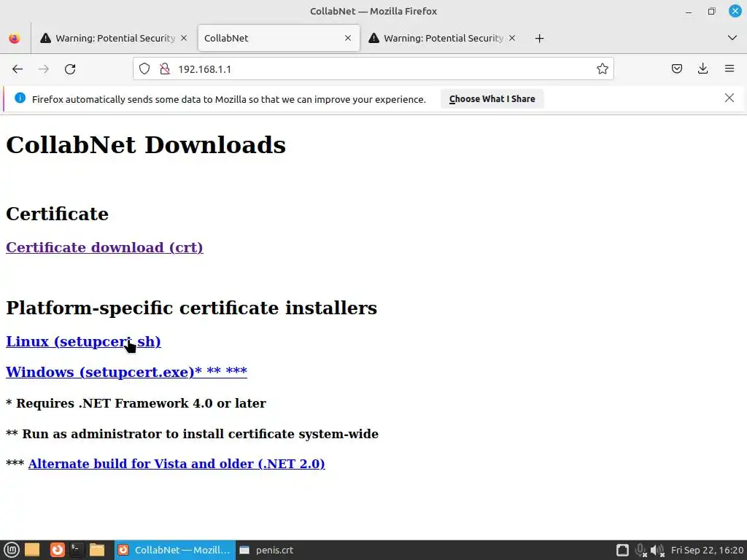
Task: Expand the List all tabs chevron
Action: pos(732,38)
